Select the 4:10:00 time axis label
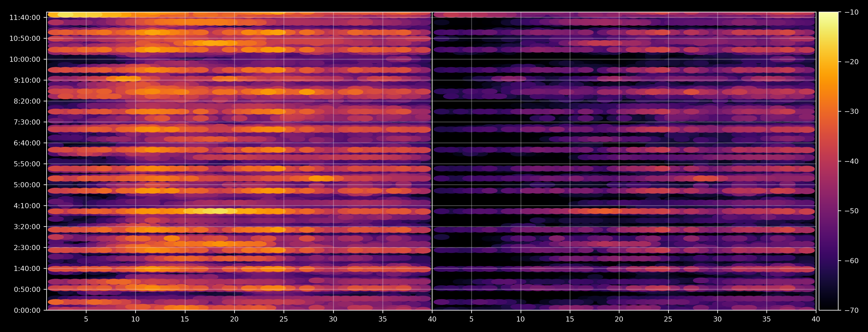Image resolution: width=868 pixels, height=332 pixels. pos(27,206)
